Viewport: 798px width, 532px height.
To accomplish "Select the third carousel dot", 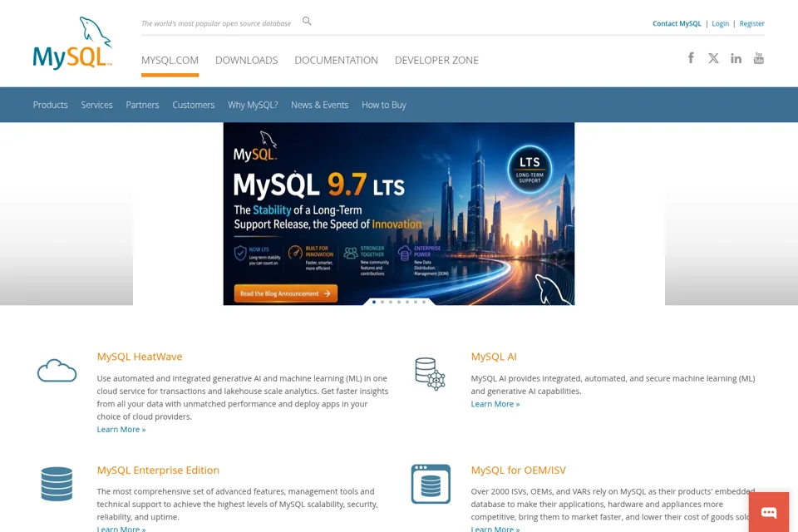I will point(391,302).
